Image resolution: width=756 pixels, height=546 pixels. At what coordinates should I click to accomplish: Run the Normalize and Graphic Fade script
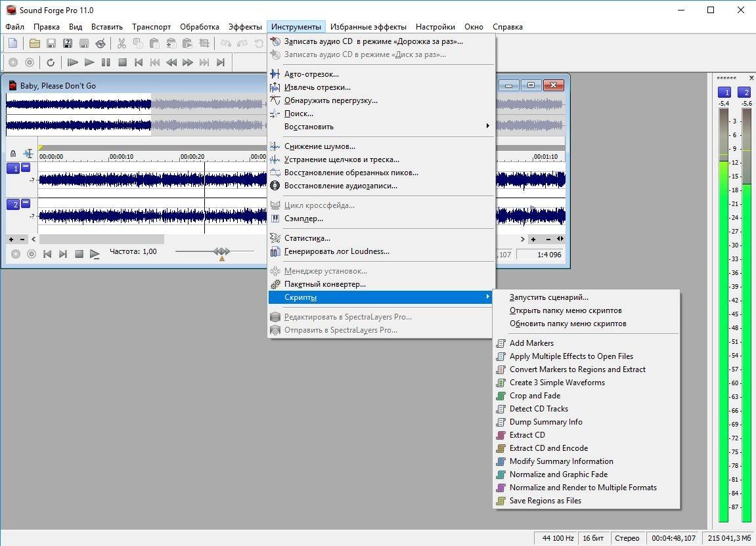point(587,474)
